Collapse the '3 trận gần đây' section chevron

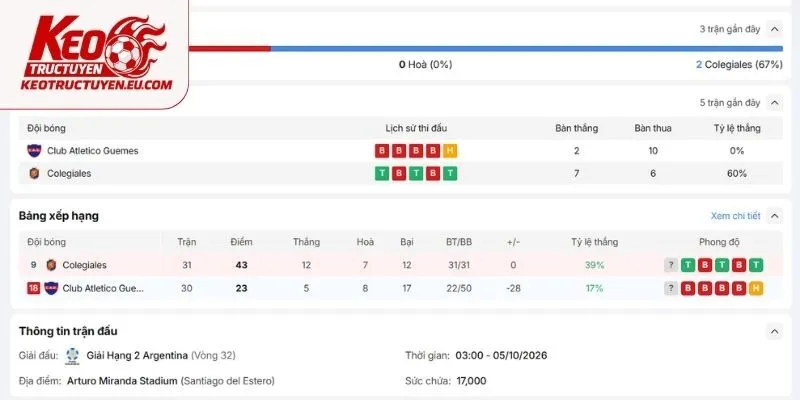[x=774, y=29]
